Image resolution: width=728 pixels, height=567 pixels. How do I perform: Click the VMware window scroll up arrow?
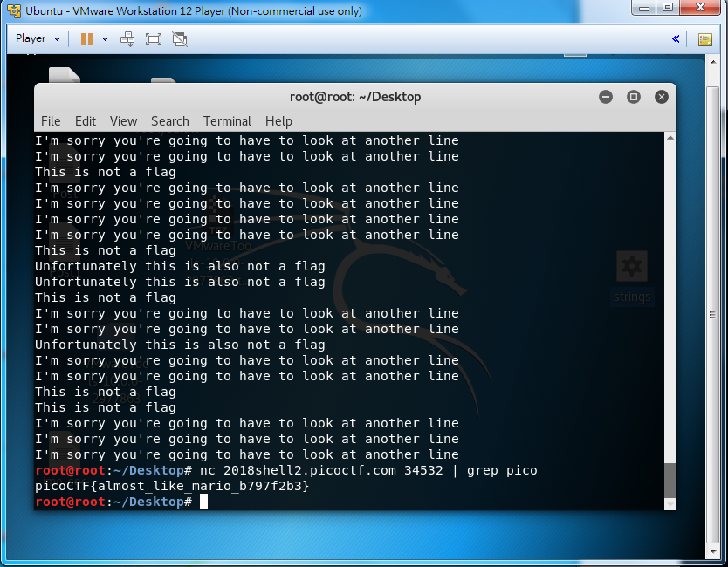coord(713,62)
